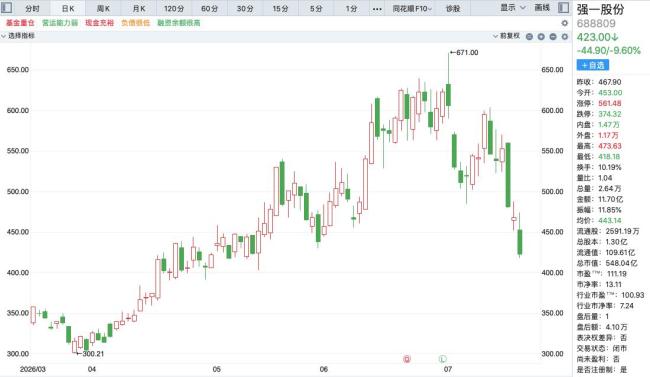Open the 同花顺F10 dropdown
This screenshot has width=650, height=377.
coord(412,8)
